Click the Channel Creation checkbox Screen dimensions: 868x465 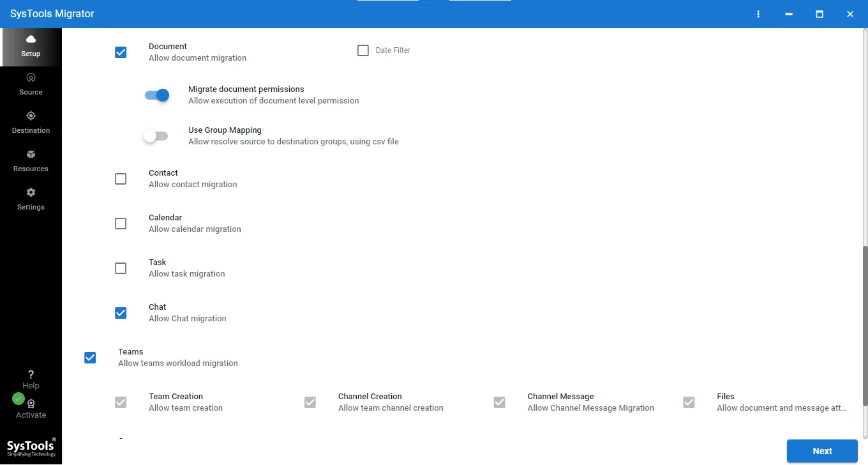click(x=310, y=402)
